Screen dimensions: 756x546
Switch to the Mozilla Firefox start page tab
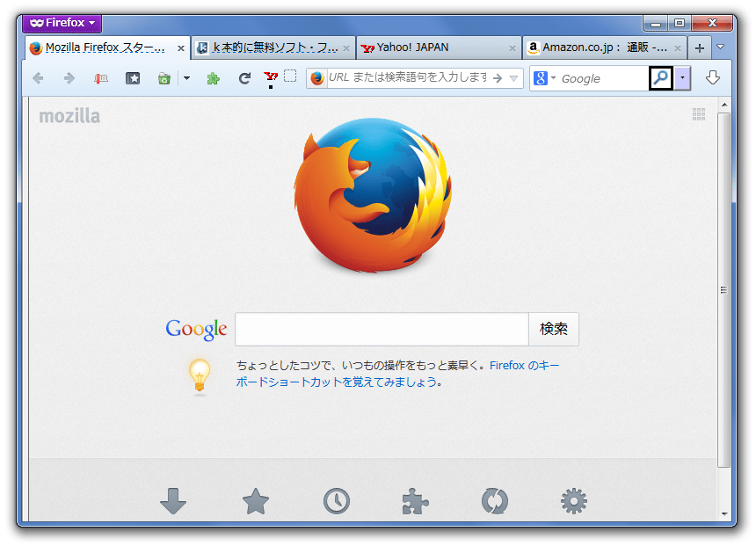107,47
